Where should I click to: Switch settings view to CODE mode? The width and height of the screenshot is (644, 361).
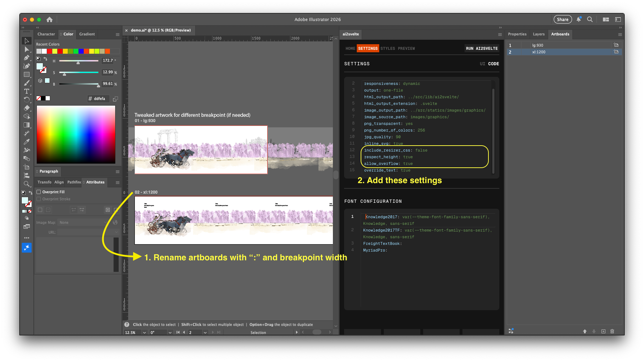pyautogui.click(x=493, y=64)
